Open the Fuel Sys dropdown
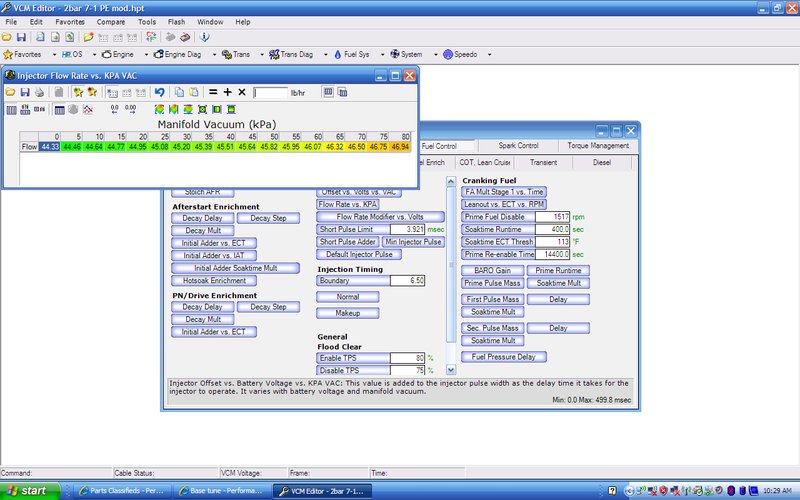Image resolution: width=800 pixels, height=500 pixels. pos(381,54)
